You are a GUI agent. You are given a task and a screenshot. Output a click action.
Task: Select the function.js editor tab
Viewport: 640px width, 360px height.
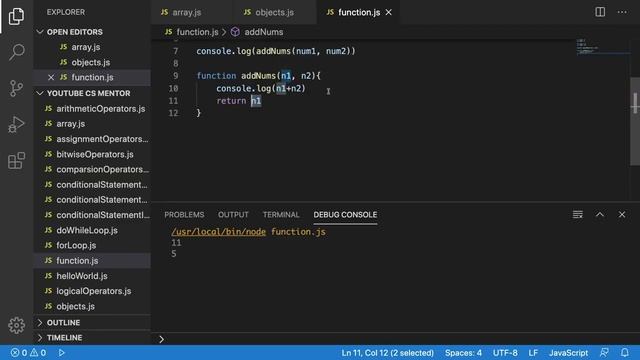[359, 13]
